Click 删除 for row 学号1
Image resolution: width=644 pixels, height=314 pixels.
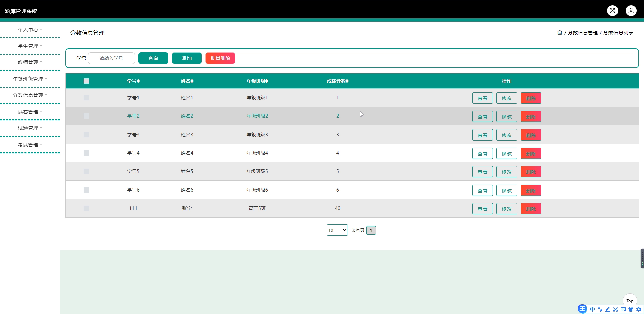[531, 98]
